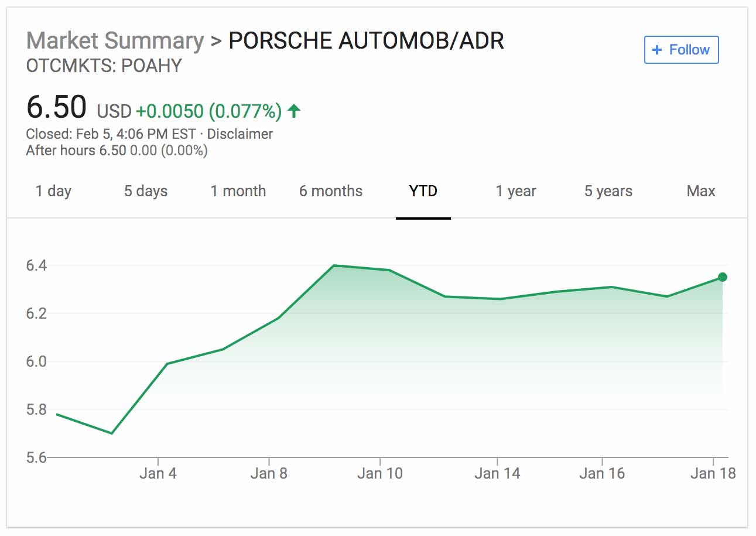Switch to the 5 years tab
The height and width of the screenshot is (536, 756).
[608, 192]
